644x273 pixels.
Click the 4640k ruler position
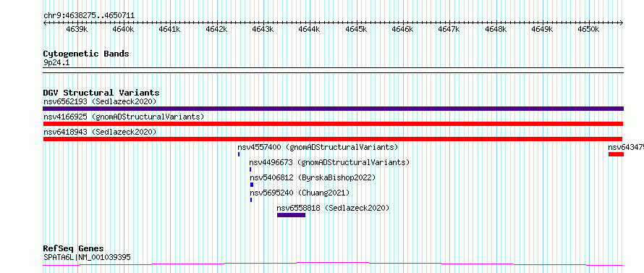(x=123, y=30)
